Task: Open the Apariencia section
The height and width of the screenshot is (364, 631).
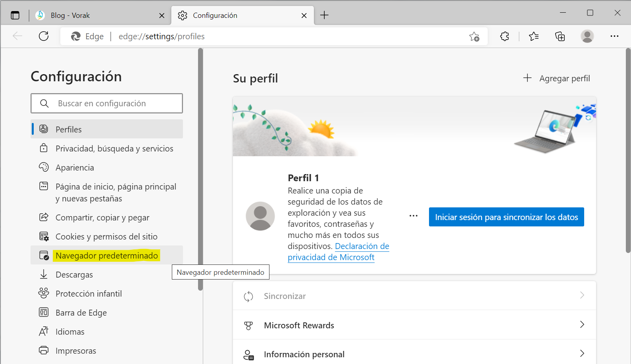Action: coord(107,167)
